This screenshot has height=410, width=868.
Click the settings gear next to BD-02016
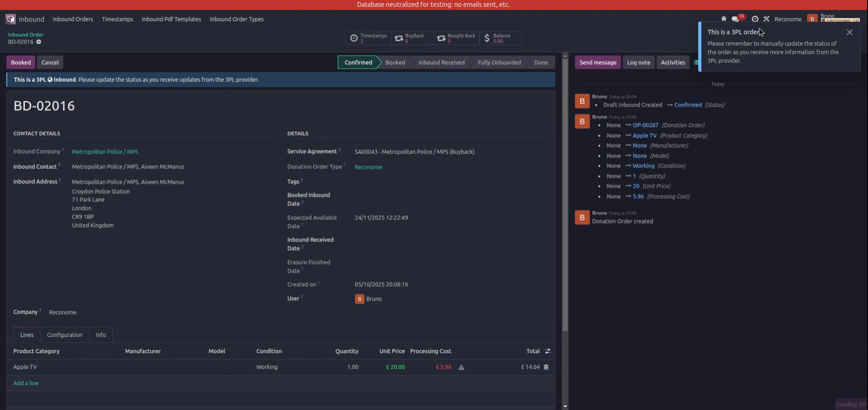click(38, 42)
